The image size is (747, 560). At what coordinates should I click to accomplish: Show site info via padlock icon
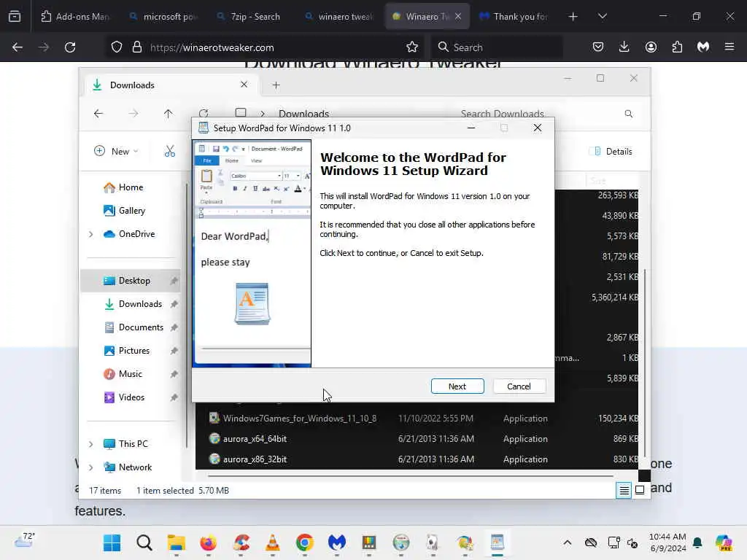137,47
